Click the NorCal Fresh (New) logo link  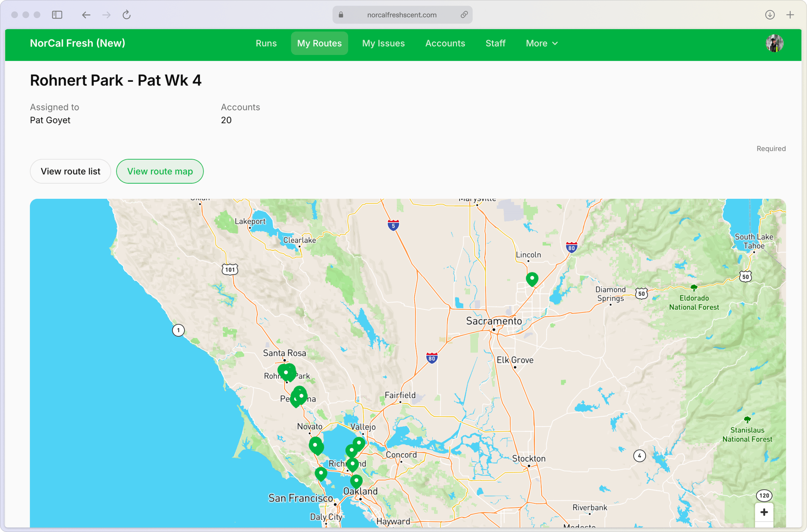[77, 43]
